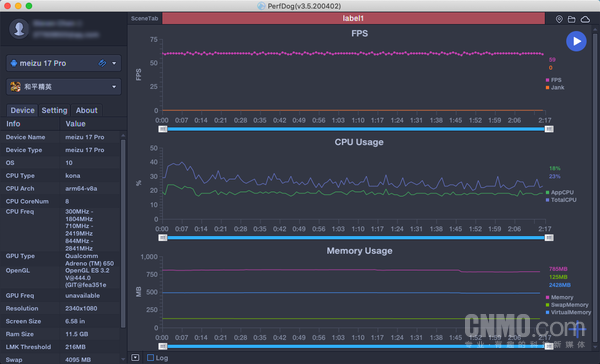Select the label1 scene bar
Viewport: 600px width, 364px height.
coord(353,18)
